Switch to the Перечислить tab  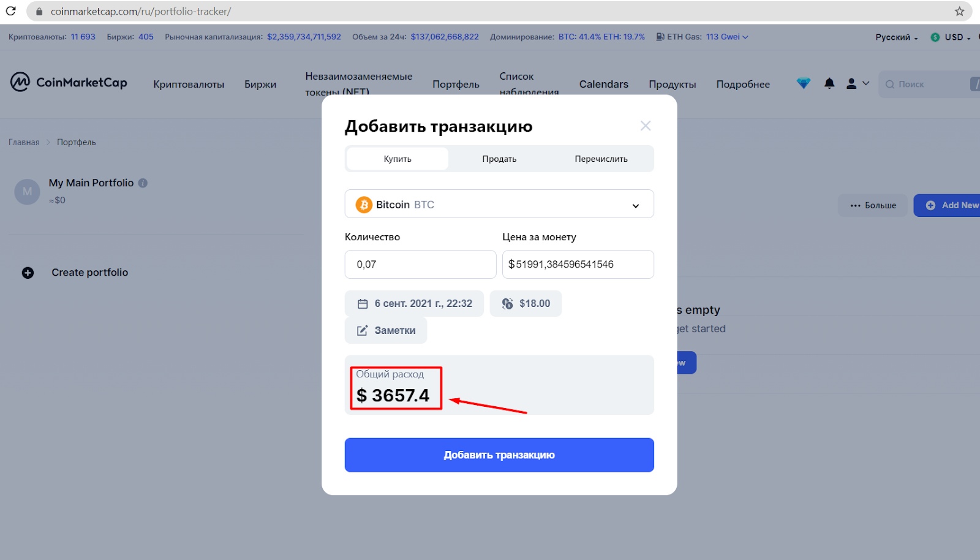601,159
